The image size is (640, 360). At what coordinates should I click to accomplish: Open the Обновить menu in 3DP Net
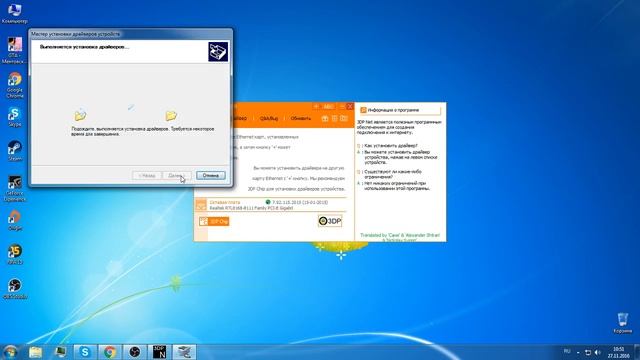pyautogui.click(x=301, y=118)
